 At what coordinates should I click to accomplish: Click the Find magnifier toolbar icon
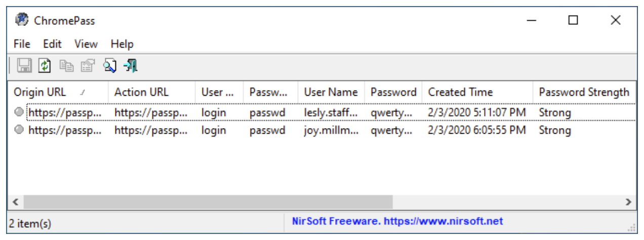coord(109,65)
